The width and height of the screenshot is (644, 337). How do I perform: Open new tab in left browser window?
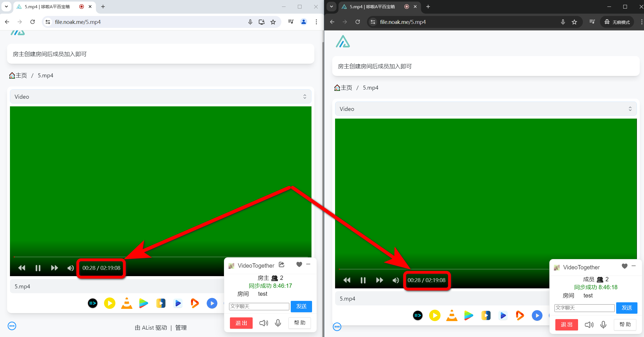click(x=103, y=7)
